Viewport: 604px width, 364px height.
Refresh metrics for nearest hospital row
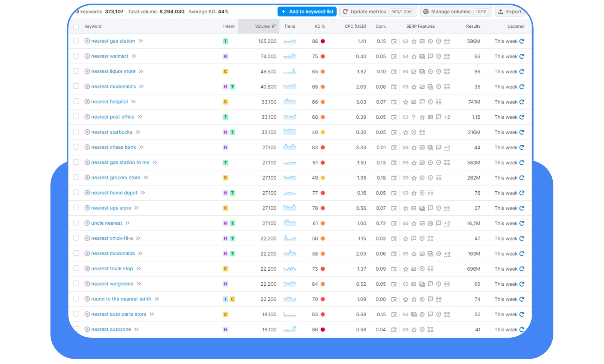pyautogui.click(x=522, y=102)
